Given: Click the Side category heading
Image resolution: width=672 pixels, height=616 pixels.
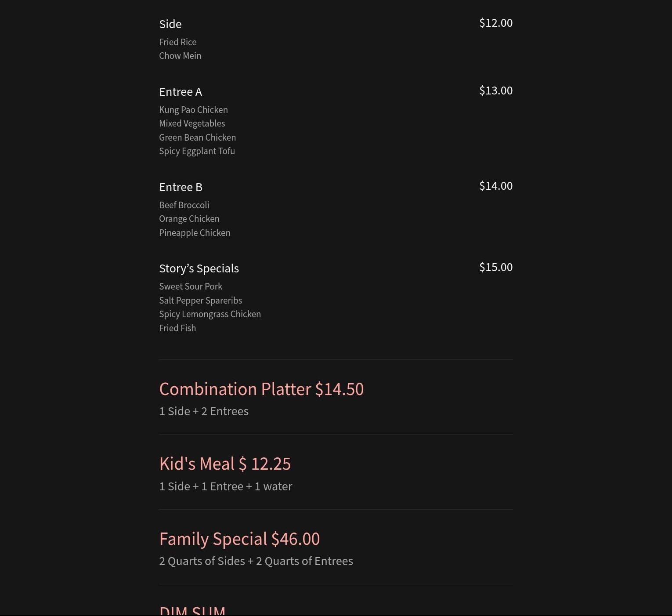Looking at the screenshot, I should tap(170, 24).
